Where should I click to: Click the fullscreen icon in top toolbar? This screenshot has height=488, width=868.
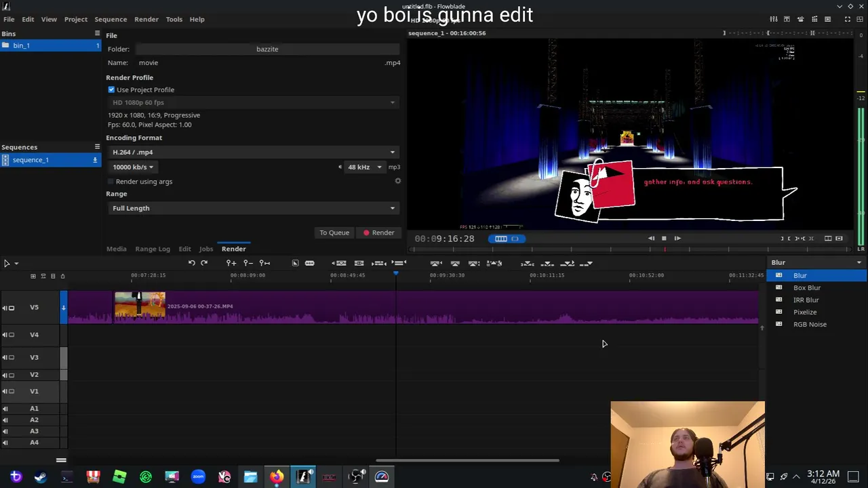[847, 19]
